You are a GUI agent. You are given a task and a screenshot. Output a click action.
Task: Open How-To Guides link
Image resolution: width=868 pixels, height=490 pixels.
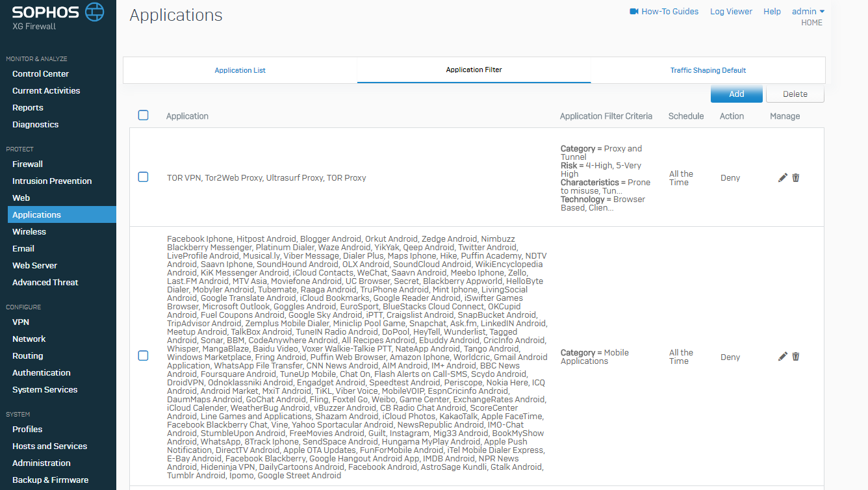pyautogui.click(x=670, y=12)
